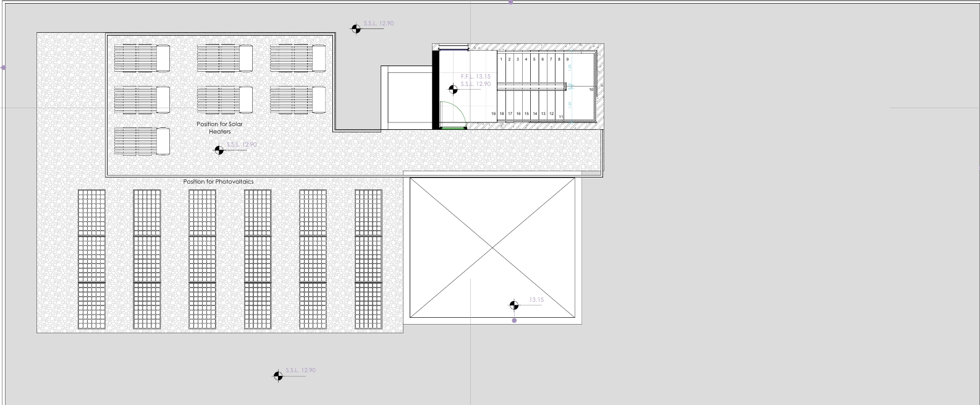Image resolution: width=980 pixels, height=405 pixels.
Task: Click the "Position for Photovoltaics" text label
Action: coord(218,182)
